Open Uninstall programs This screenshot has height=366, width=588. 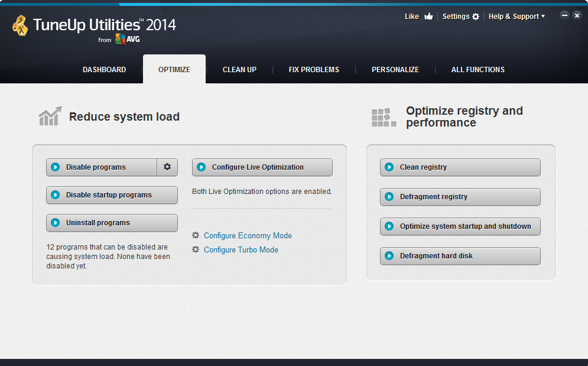pos(112,222)
